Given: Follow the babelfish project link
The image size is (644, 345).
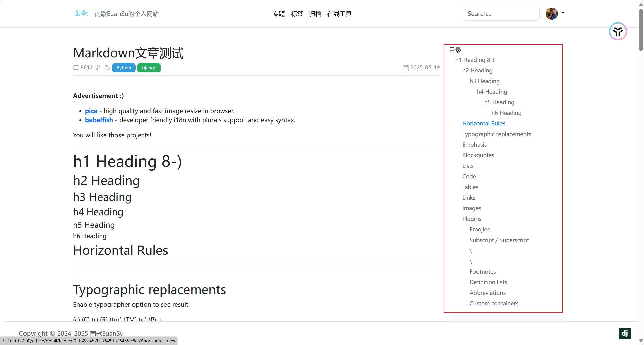Looking at the screenshot, I should point(99,120).
